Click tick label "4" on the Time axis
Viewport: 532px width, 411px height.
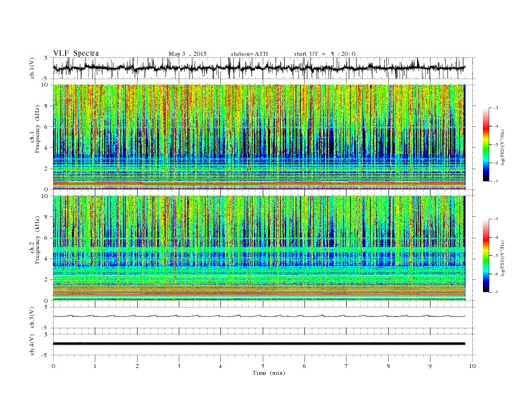(x=220, y=366)
